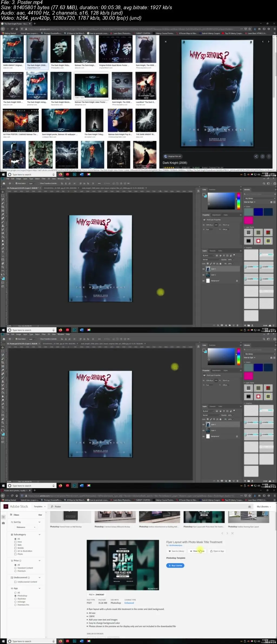Switch to Adjustments tab, 00:02:16 Photoshop frame

[x=216, y=215]
